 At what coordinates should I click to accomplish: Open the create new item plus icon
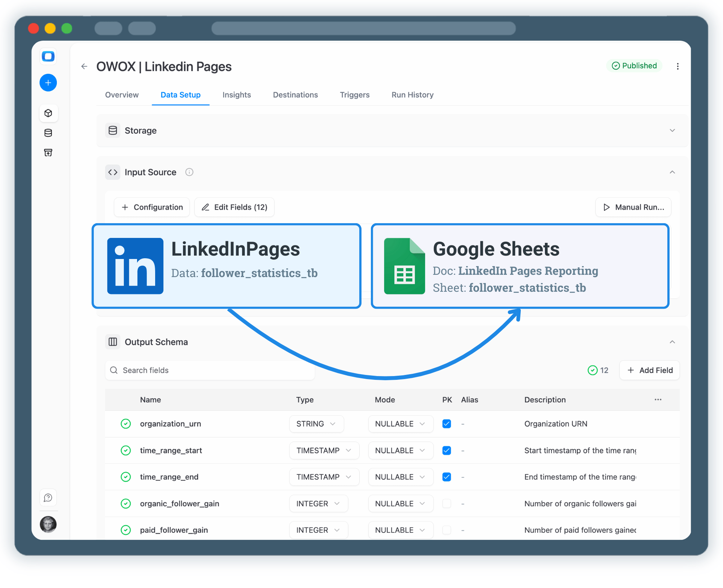(48, 82)
